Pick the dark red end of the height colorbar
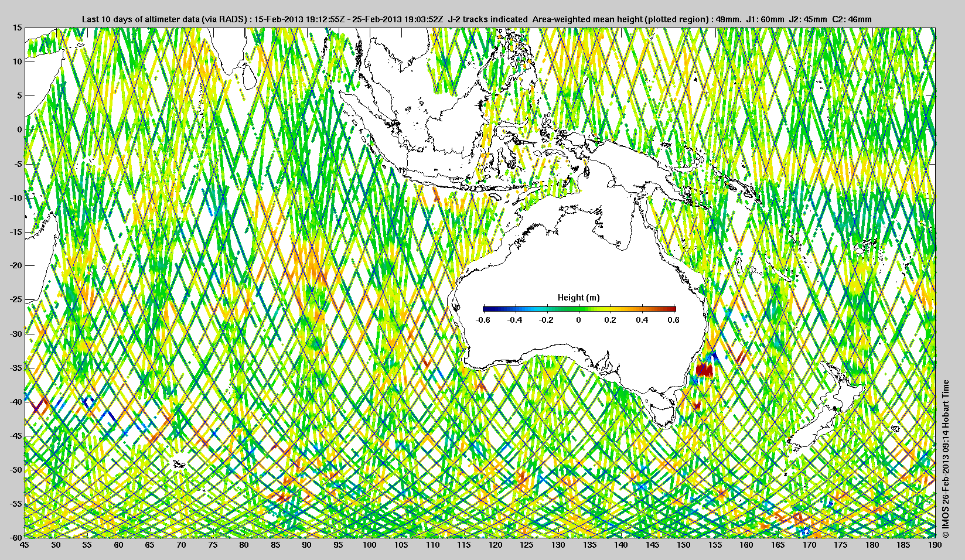The width and height of the screenshot is (965, 560). (673, 309)
